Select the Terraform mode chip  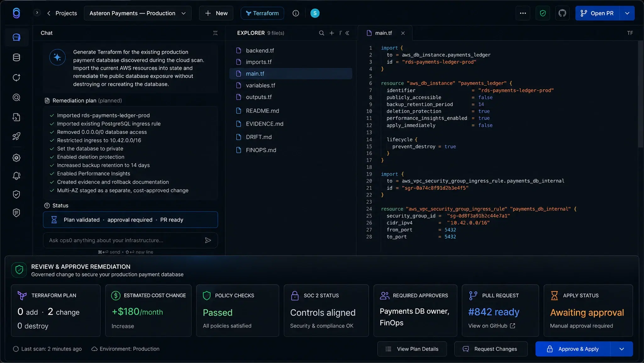tap(262, 13)
